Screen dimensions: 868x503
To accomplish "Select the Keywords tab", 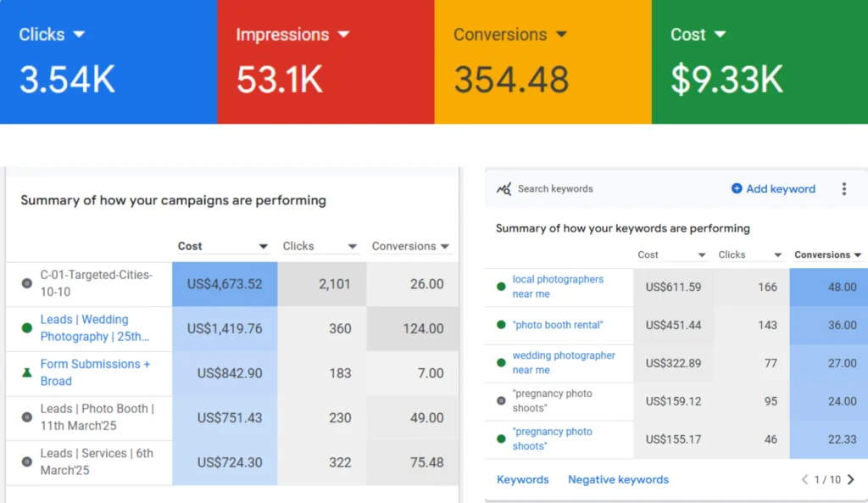I will tap(522, 480).
